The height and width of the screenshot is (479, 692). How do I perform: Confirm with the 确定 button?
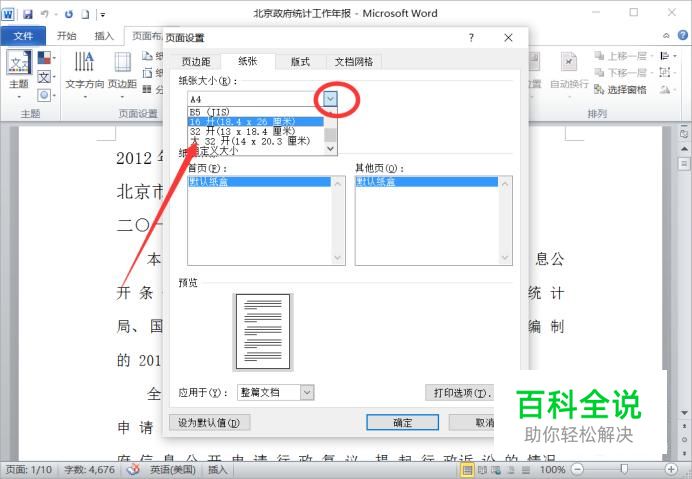(402, 422)
